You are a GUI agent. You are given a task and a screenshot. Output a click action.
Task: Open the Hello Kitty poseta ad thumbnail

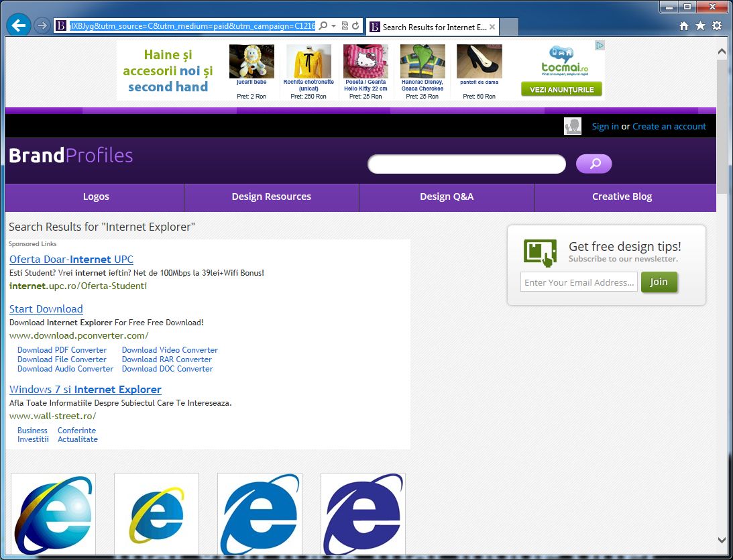pos(365,61)
